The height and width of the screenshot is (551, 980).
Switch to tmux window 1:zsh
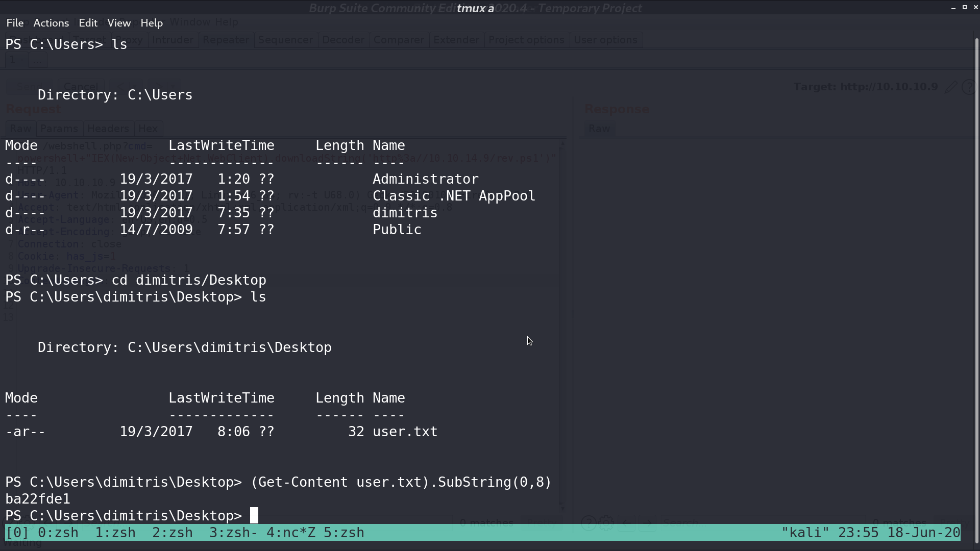(115, 533)
